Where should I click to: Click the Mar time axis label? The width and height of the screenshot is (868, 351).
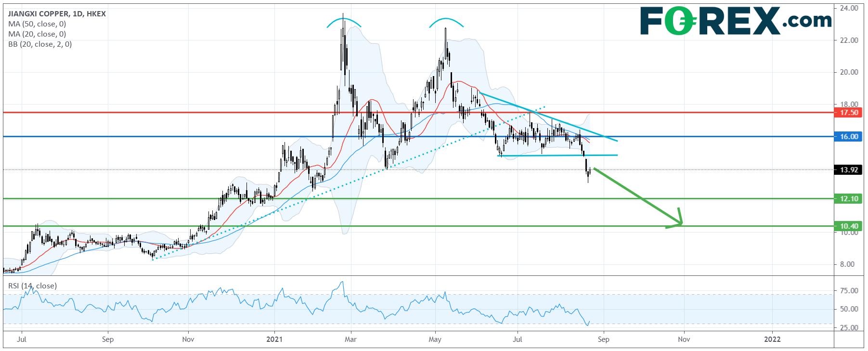(351, 339)
